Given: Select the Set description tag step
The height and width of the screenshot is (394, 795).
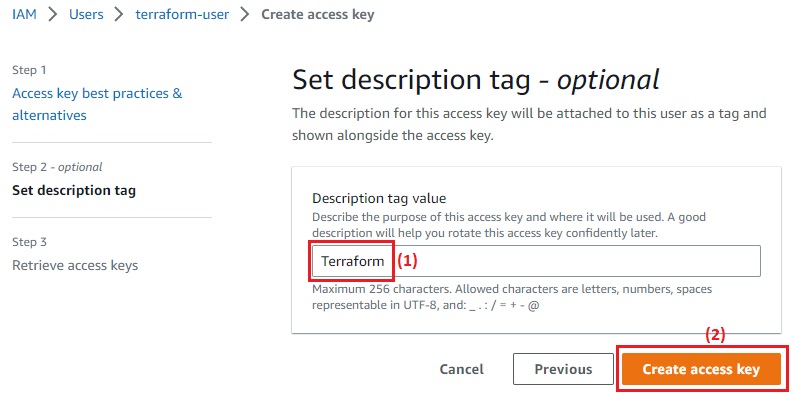Looking at the screenshot, I should point(74,191).
